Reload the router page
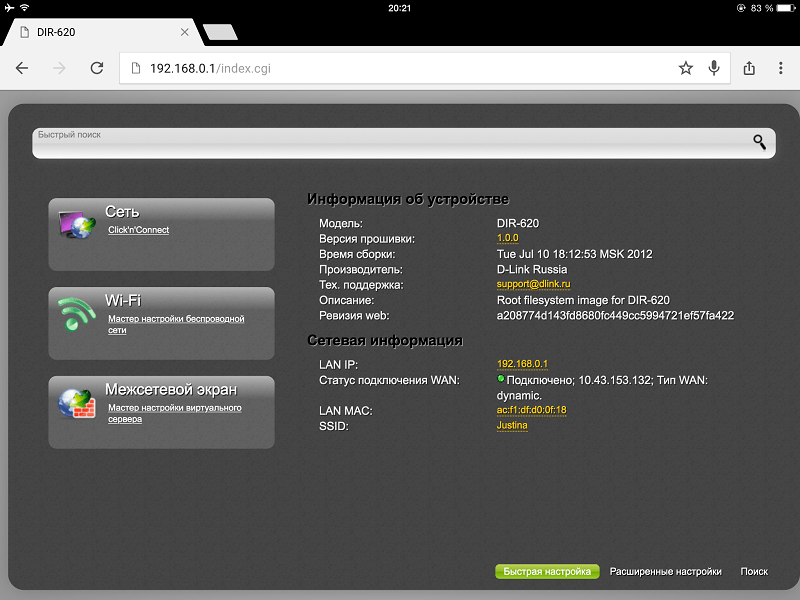This screenshot has width=800, height=600. click(x=97, y=68)
